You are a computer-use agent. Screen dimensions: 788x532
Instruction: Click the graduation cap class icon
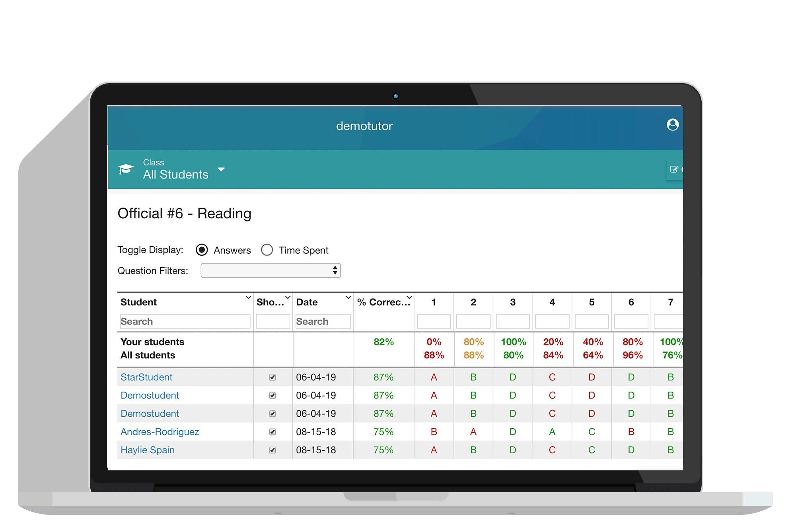pyautogui.click(x=126, y=169)
